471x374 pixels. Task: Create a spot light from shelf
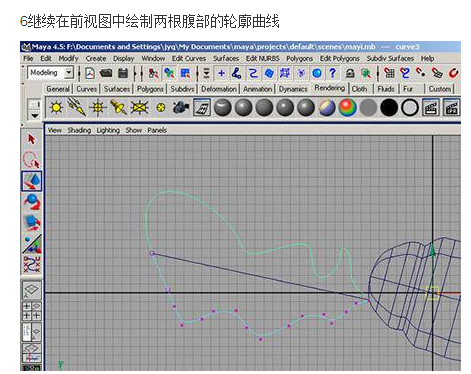(x=118, y=107)
